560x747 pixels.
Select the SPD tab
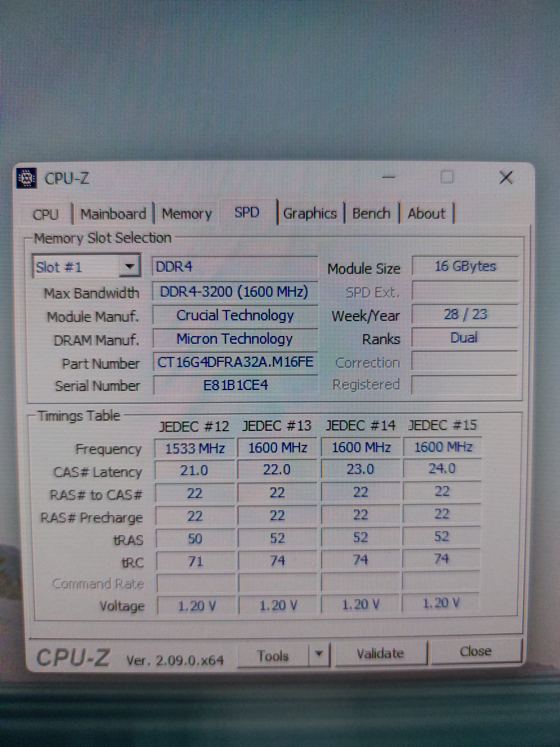(x=247, y=213)
